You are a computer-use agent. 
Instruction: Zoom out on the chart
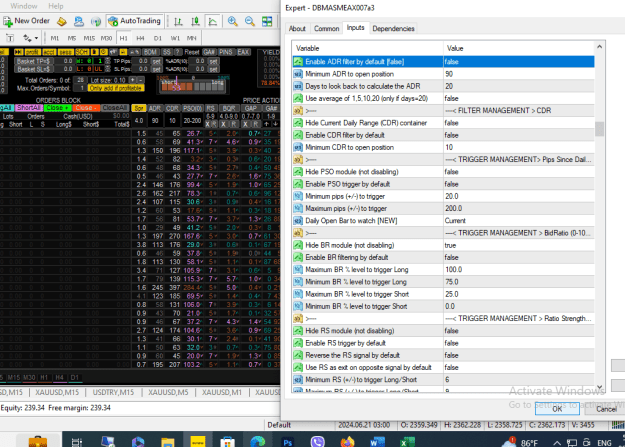pyautogui.click(x=250, y=22)
